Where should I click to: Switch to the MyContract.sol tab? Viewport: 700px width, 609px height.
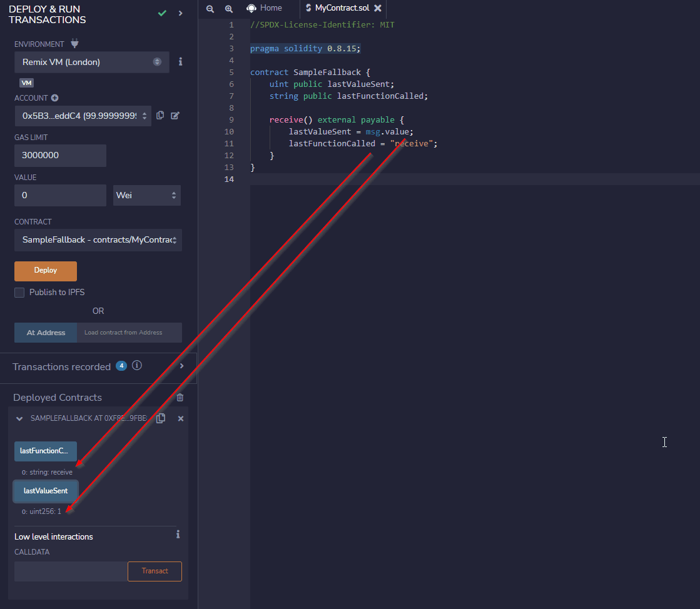click(342, 8)
